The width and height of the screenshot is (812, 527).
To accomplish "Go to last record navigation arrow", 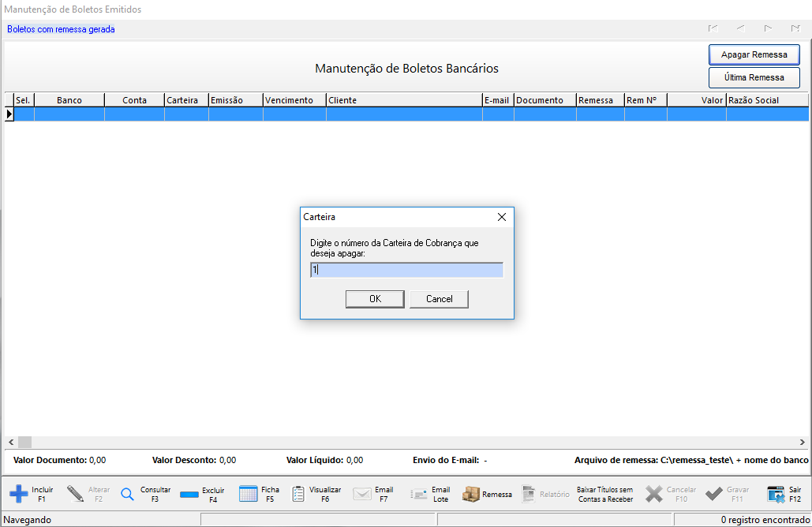I will coord(795,28).
